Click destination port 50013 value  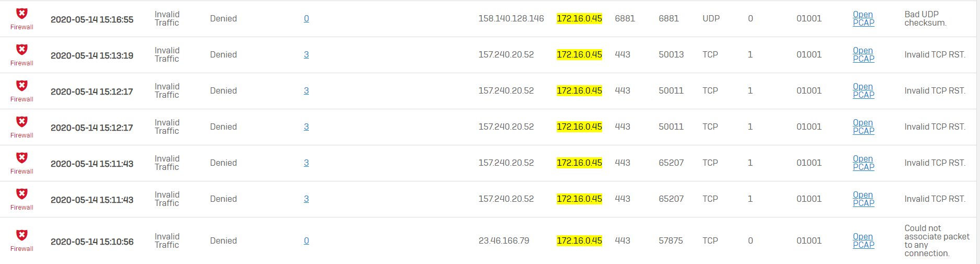pos(671,54)
